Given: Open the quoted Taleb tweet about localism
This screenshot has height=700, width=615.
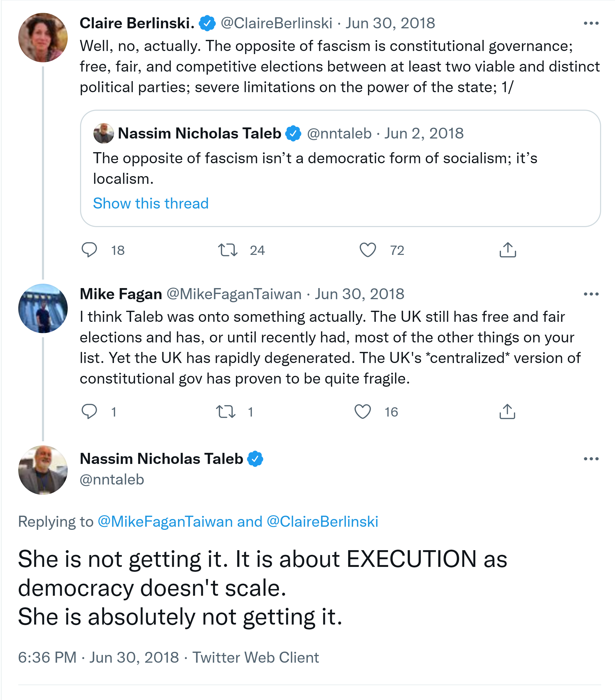Looking at the screenshot, I should (315, 168).
